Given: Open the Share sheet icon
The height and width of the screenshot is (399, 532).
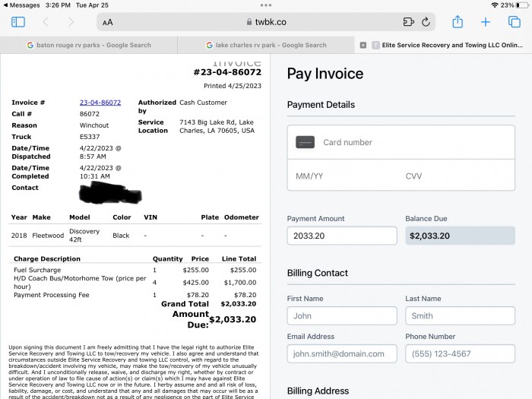Looking at the screenshot, I should coord(458,22).
